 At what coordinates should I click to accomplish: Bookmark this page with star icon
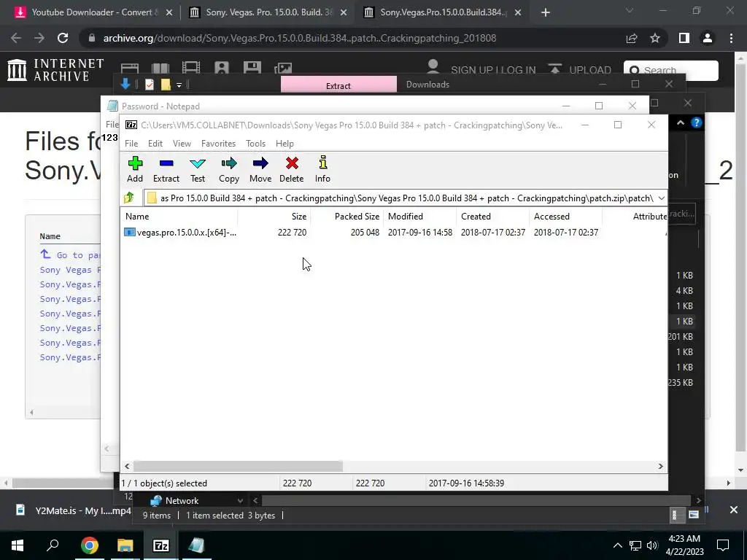coord(655,38)
